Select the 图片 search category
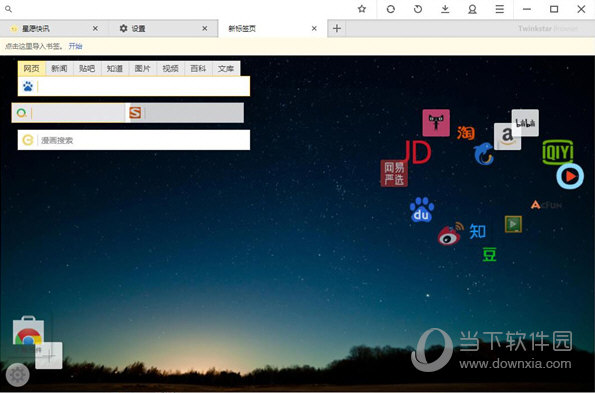 pyautogui.click(x=142, y=68)
